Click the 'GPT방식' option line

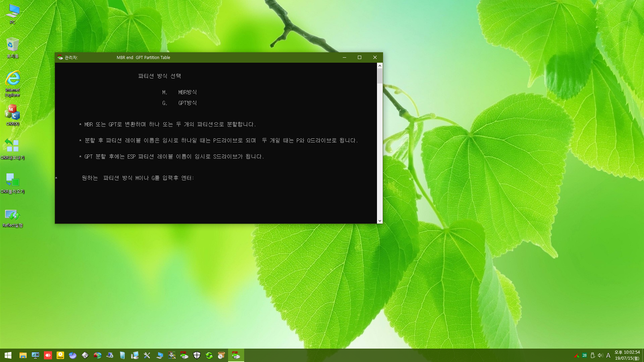(x=179, y=103)
